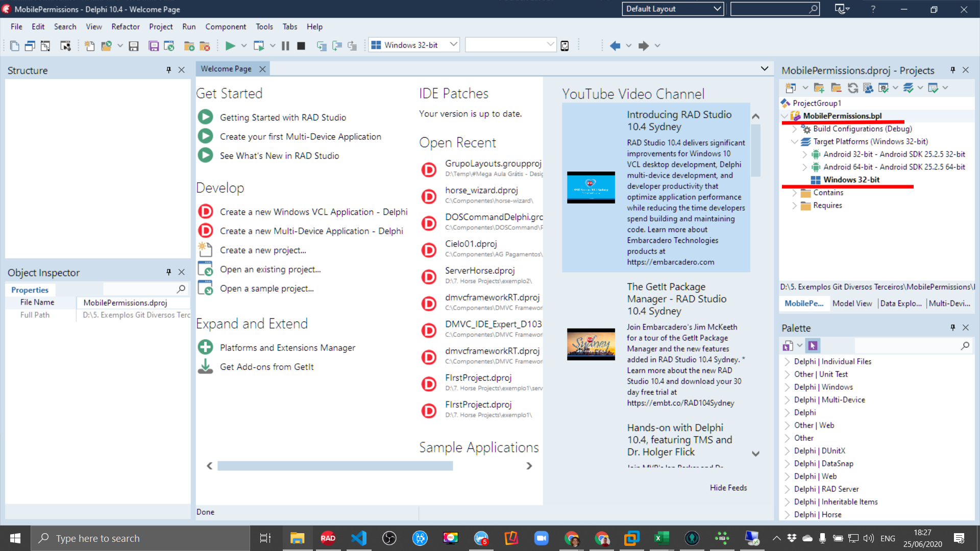This screenshot has width=980, height=551.
Task: Click the Refresh icon in Projects toolbar
Action: [x=852, y=88]
